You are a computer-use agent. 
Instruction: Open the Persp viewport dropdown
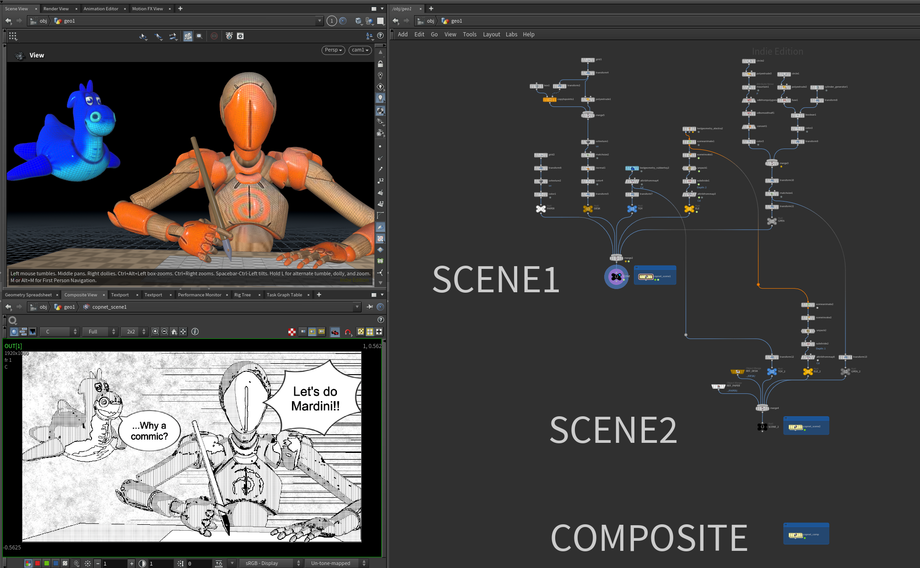pyautogui.click(x=333, y=50)
